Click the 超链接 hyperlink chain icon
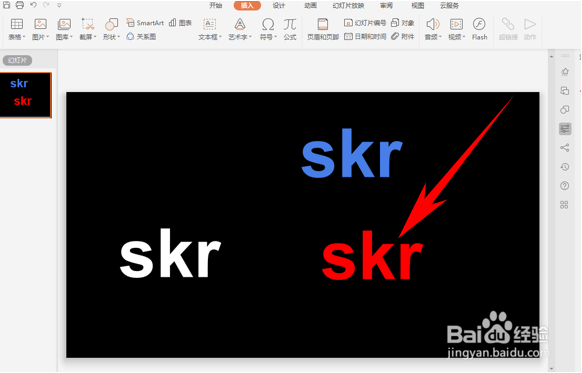This screenshot has height=373, width=582. coord(508,24)
